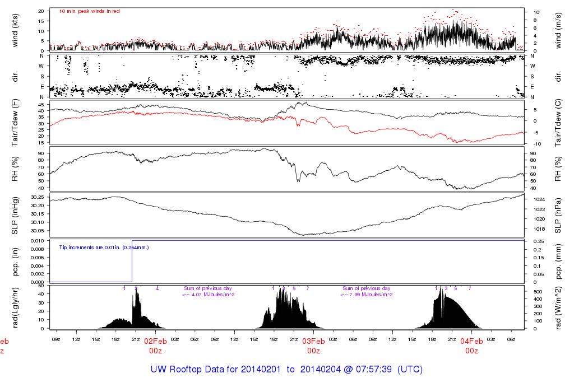Select the "03Feb" date label
Viewport: 574px width, 392px height.
tap(313, 342)
